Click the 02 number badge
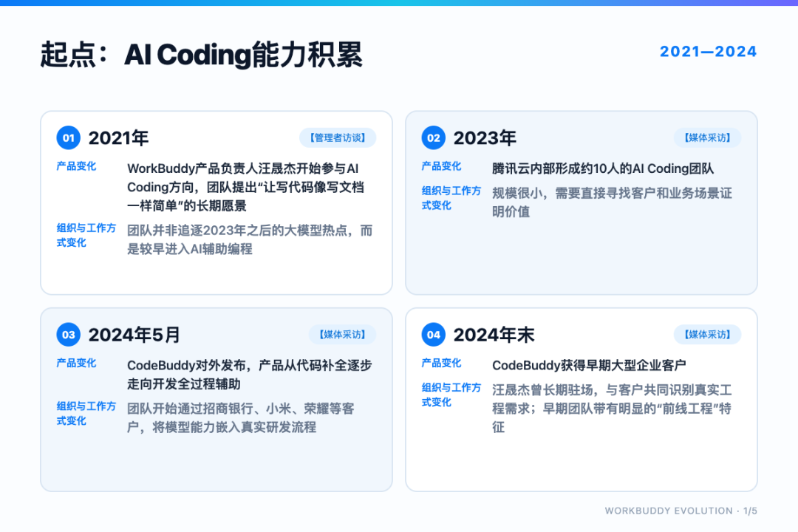This screenshot has width=798, height=532. point(433,137)
